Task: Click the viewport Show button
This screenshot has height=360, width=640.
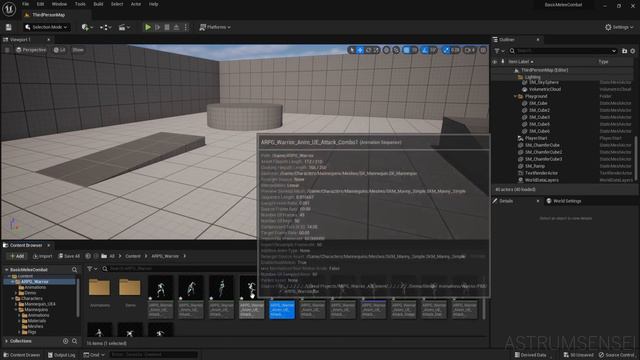Action: [x=78, y=50]
